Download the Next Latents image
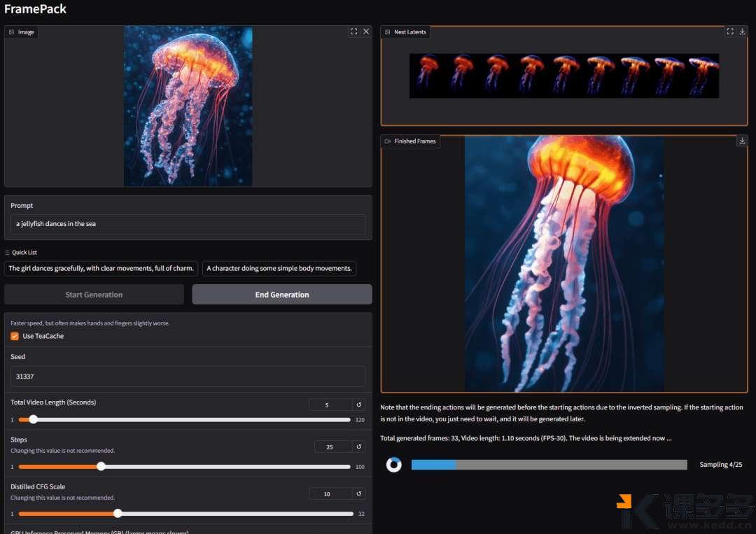Screen dimensions: 756x534 (x=742, y=31)
